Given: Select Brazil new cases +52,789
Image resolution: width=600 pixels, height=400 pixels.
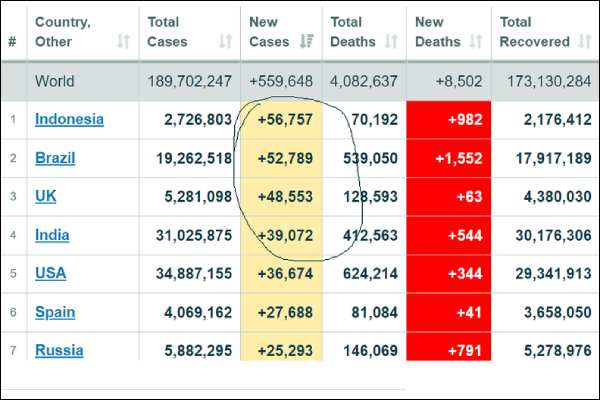Looking at the screenshot, I should [x=285, y=158].
